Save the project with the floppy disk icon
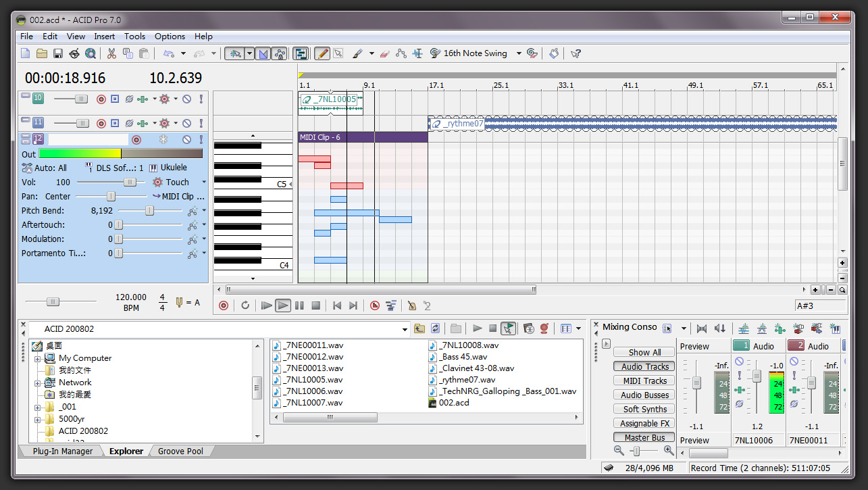 click(58, 53)
